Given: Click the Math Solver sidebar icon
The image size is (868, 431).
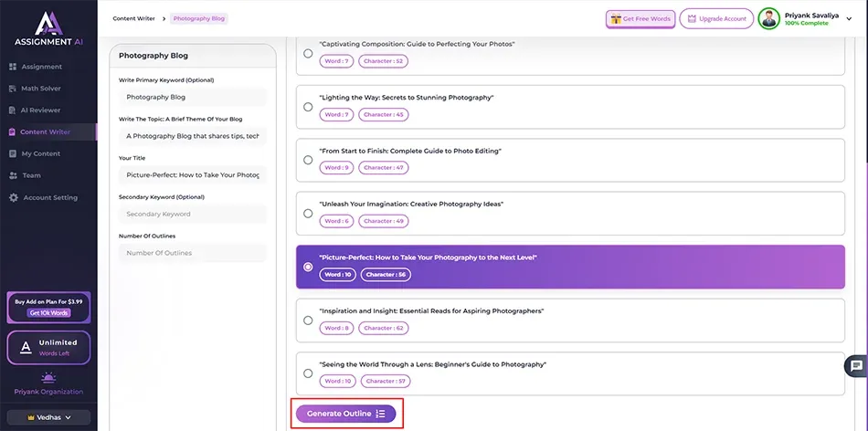Looking at the screenshot, I should [13, 89].
